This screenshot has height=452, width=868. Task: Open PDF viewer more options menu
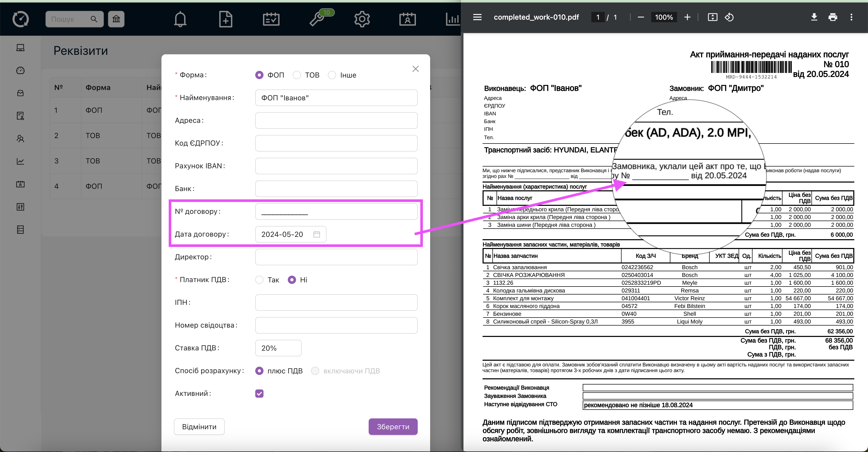point(851,17)
